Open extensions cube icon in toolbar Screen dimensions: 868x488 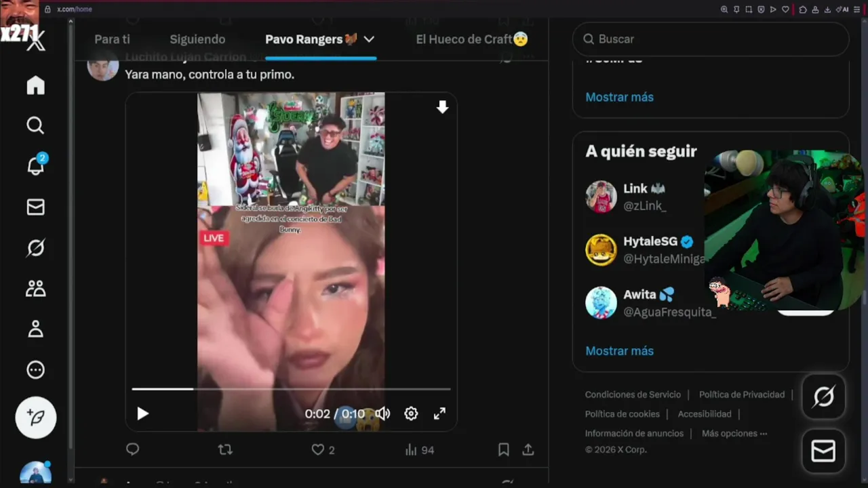click(x=803, y=9)
